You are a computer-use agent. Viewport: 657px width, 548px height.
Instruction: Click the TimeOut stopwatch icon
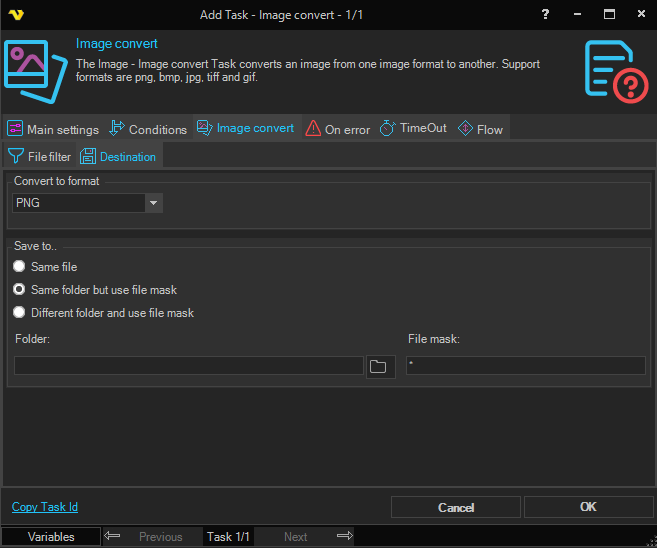(387, 129)
